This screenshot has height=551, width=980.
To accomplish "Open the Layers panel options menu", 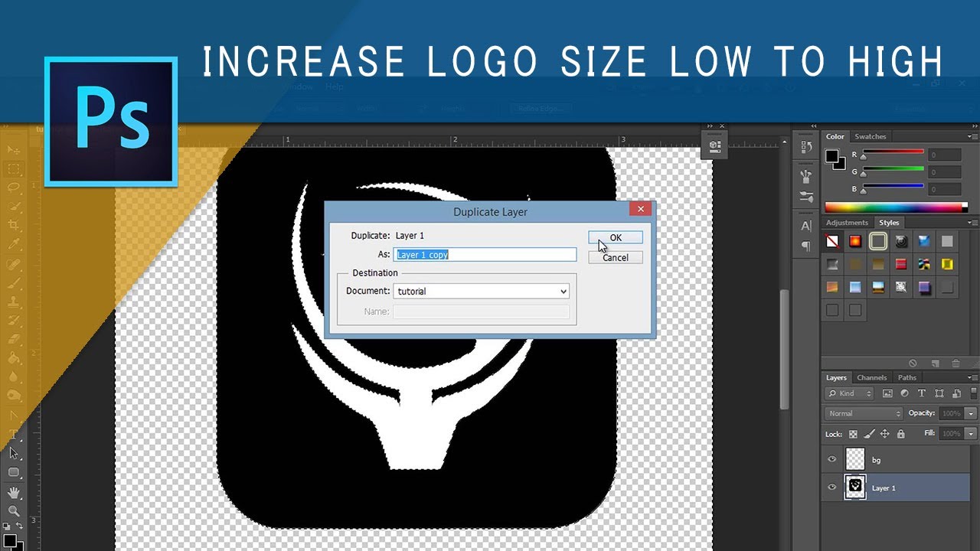I will [972, 377].
